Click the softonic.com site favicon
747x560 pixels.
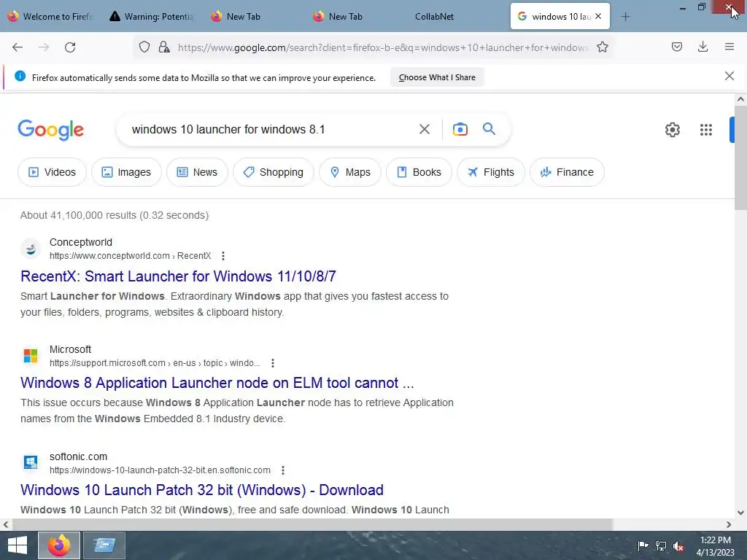31,462
